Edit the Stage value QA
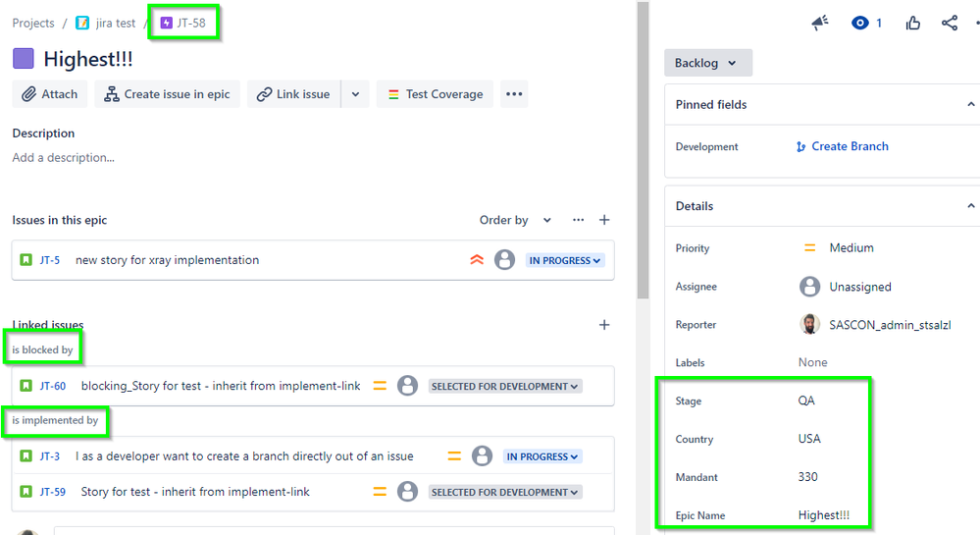Viewport: 980px width, 535px height. pos(806,401)
